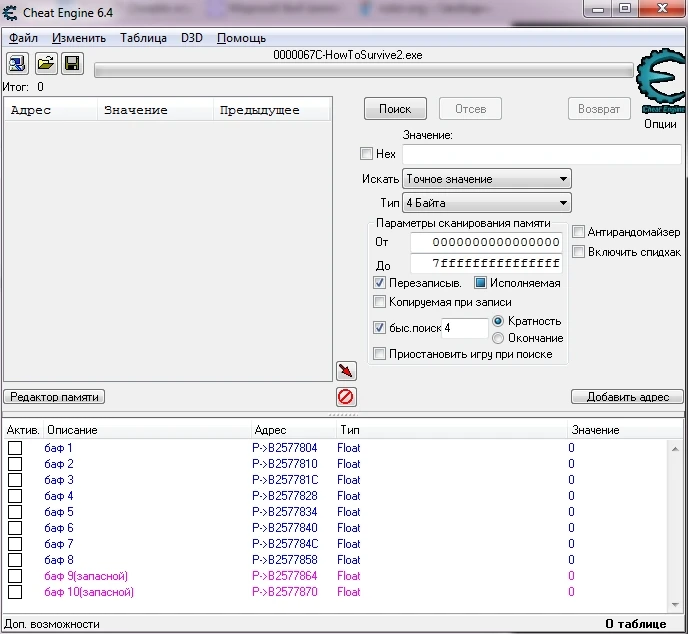This screenshot has width=688, height=634.
Task: Enable Копируемая при записи checkbox
Action: click(x=380, y=302)
